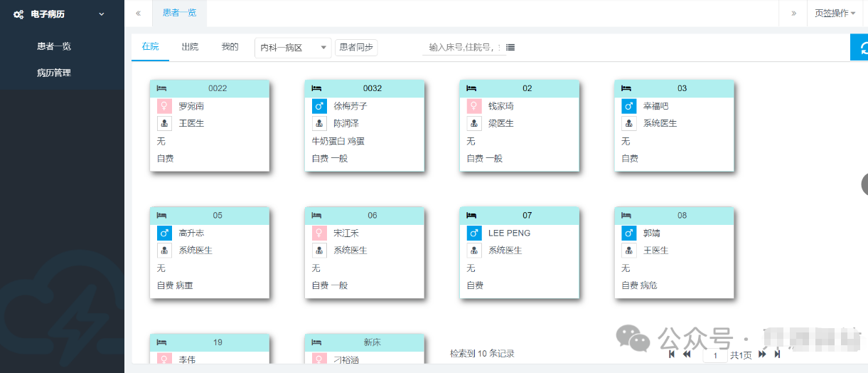Select patient name LEE PENG
The width and height of the screenshot is (868, 373).
pyautogui.click(x=509, y=233)
